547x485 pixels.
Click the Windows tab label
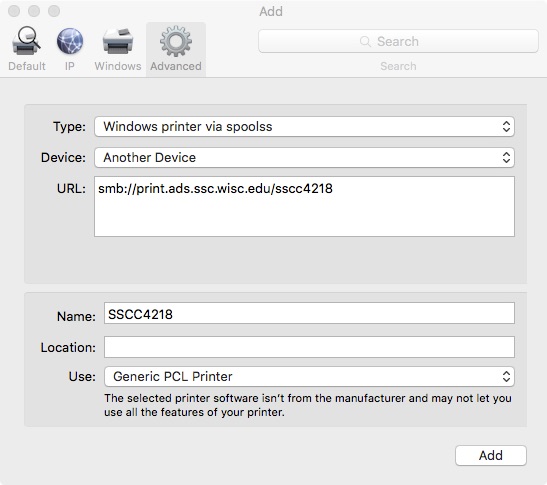(118, 66)
